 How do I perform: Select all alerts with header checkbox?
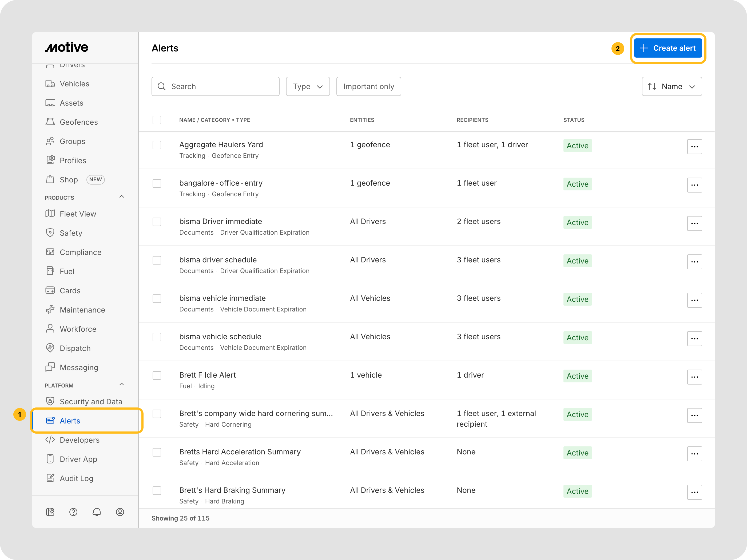coord(157,120)
